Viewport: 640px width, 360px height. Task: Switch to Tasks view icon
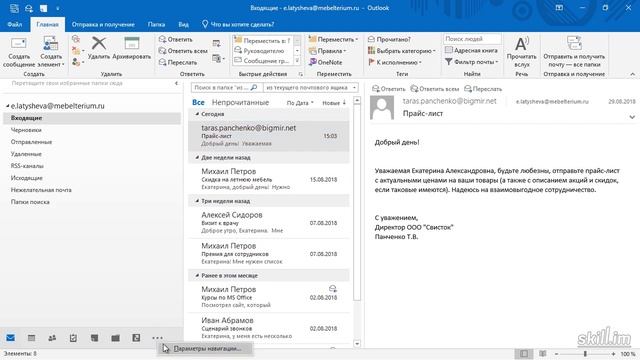click(x=73, y=338)
